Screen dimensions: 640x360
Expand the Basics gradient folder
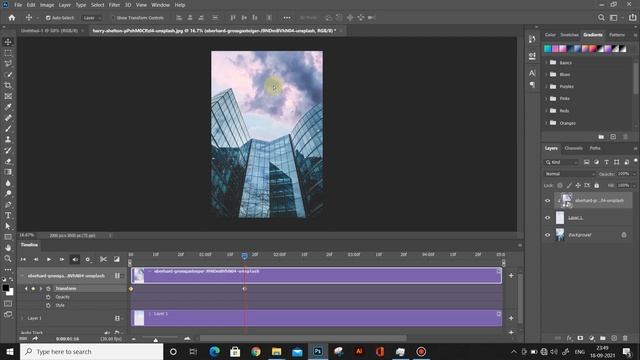(546, 62)
